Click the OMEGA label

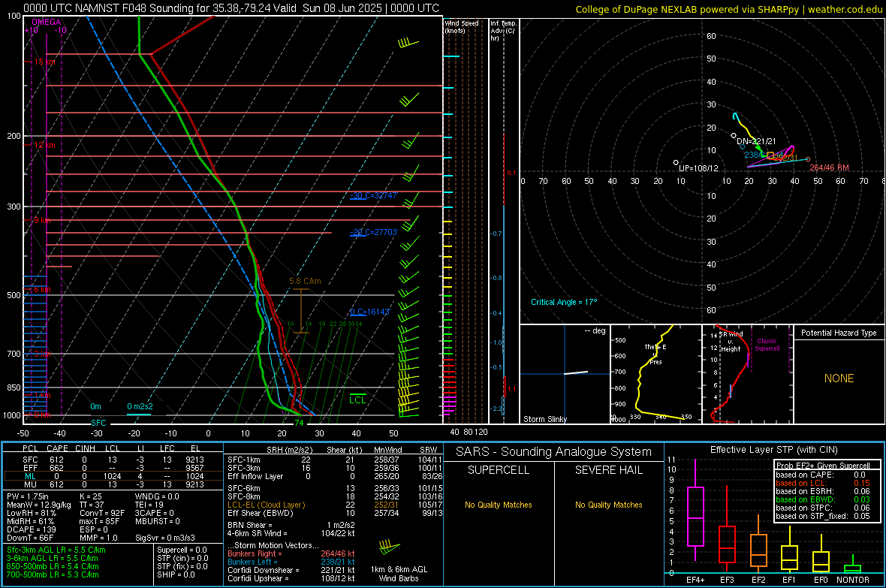(x=47, y=22)
